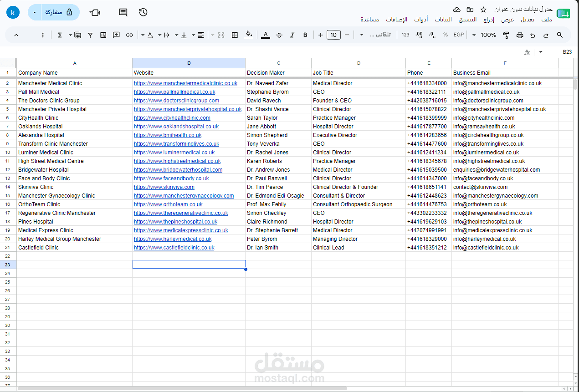Open the Sheets home logo

point(564,14)
